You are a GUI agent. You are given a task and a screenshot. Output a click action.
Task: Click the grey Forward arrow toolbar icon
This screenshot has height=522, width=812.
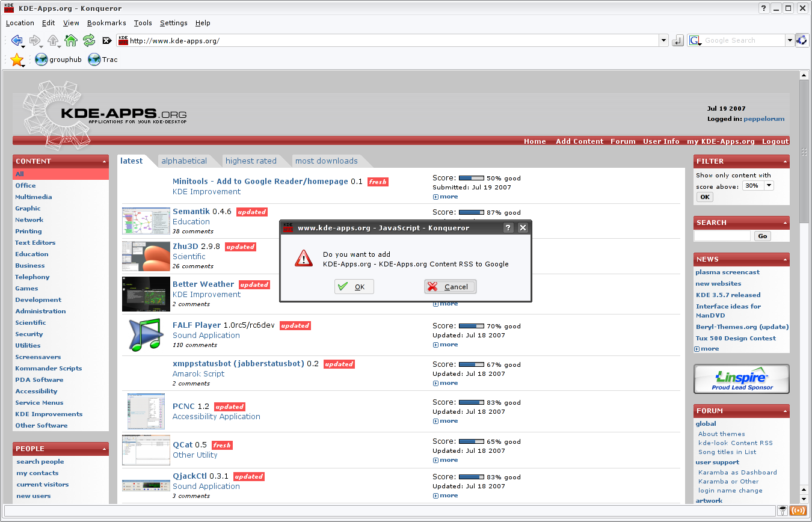(x=34, y=40)
